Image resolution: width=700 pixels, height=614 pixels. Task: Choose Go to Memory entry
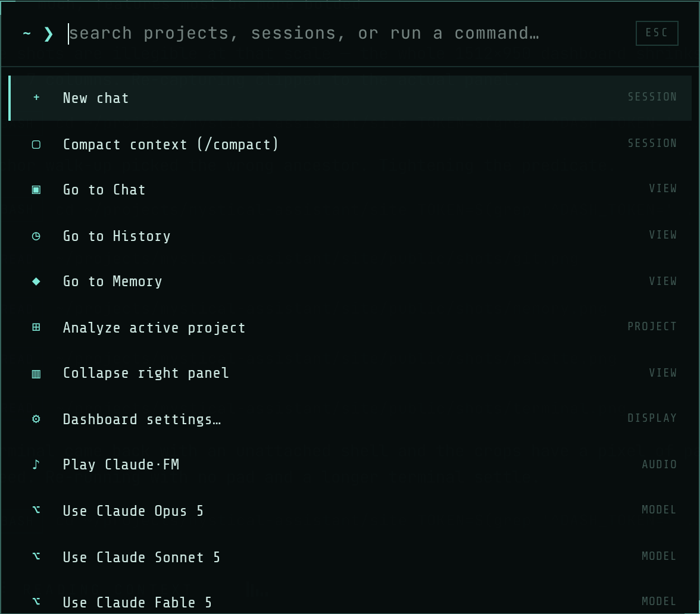pyautogui.click(x=350, y=281)
